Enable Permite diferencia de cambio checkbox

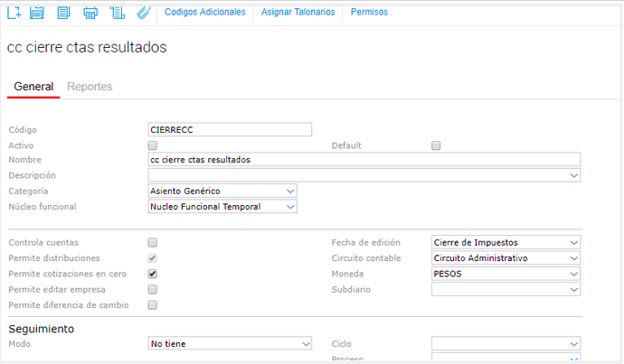[153, 305]
